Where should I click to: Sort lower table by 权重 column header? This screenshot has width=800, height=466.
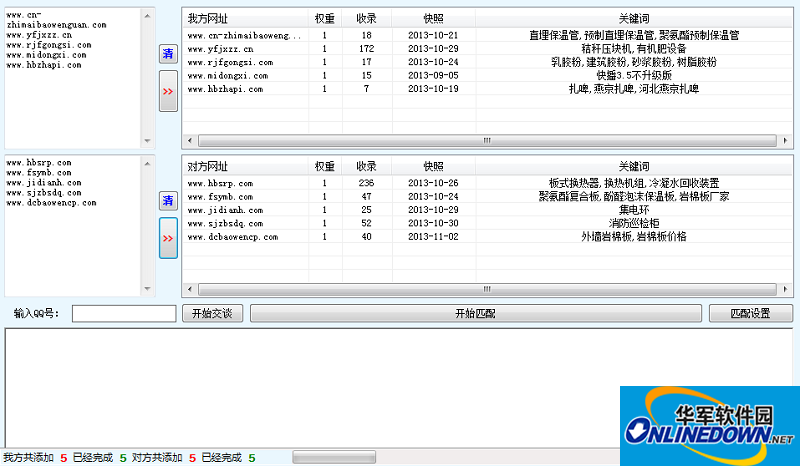[325, 166]
